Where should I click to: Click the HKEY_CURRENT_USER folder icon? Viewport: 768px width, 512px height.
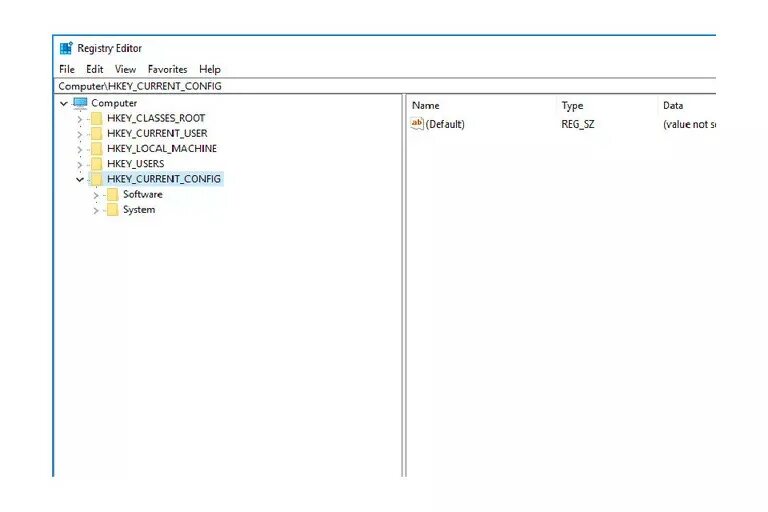coord(96,133)
